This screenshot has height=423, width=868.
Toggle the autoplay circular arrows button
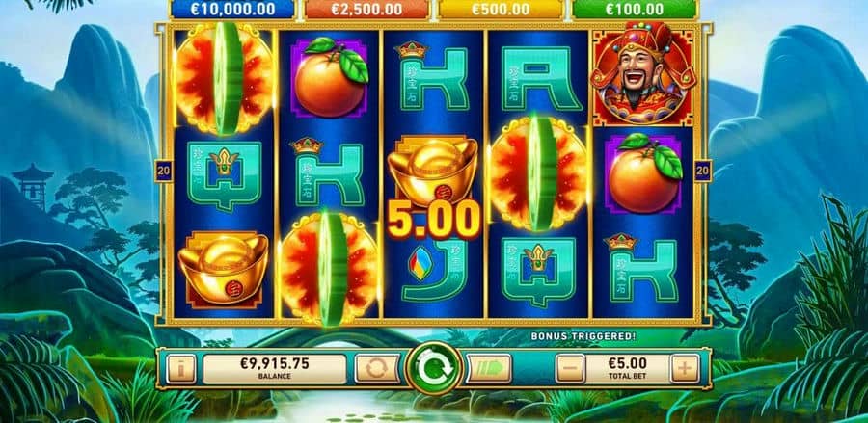coord(376,368)
